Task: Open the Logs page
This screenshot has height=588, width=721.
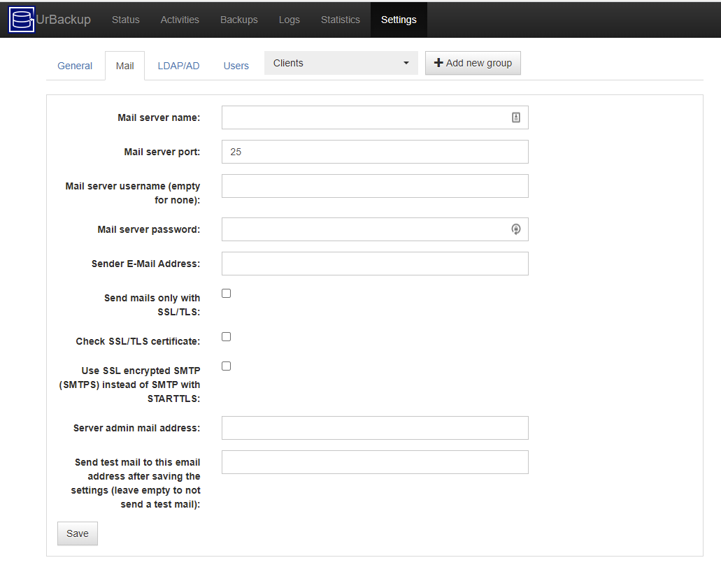Action: 290,20
